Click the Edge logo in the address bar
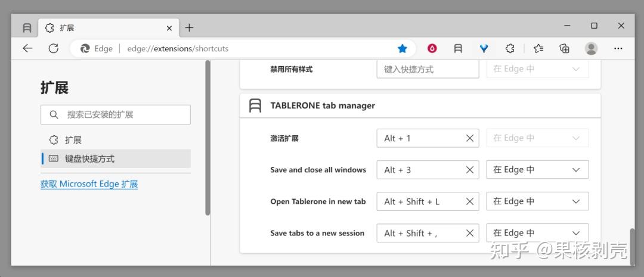Image resolution: width=644 pixels, height=277 pixels. click(x=85, y=49)
